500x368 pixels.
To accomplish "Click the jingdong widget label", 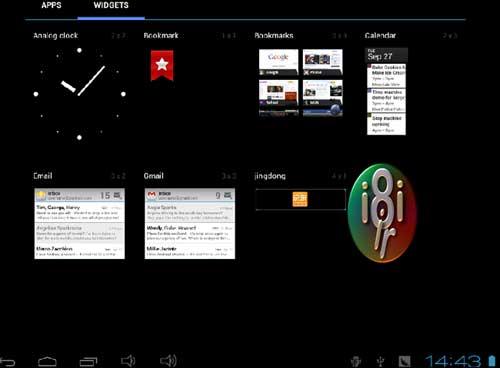I will 270,176.
